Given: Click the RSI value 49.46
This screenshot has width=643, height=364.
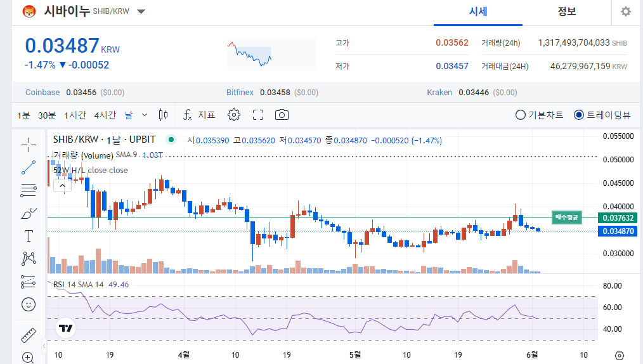Looking at the screenshot, I should pos(119,285).
